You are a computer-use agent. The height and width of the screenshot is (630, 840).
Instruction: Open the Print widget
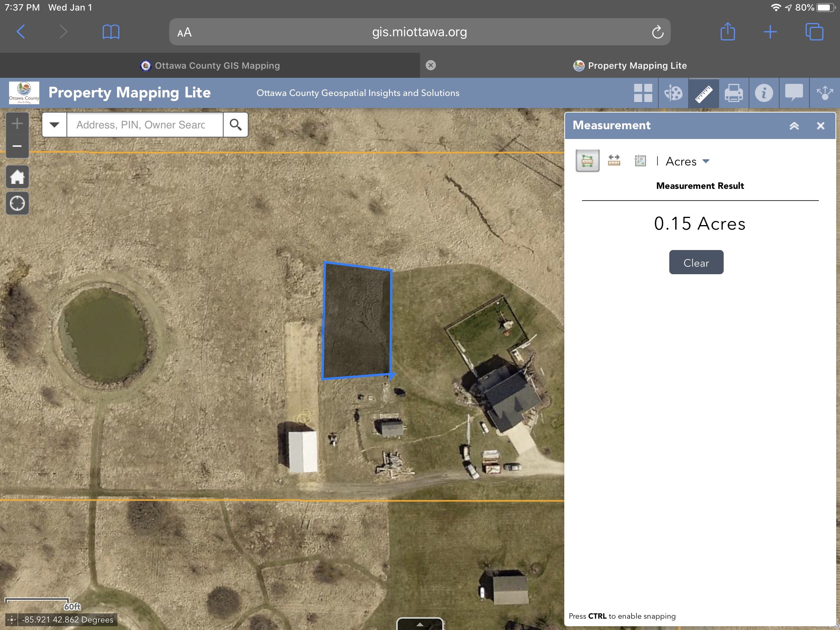733,93
